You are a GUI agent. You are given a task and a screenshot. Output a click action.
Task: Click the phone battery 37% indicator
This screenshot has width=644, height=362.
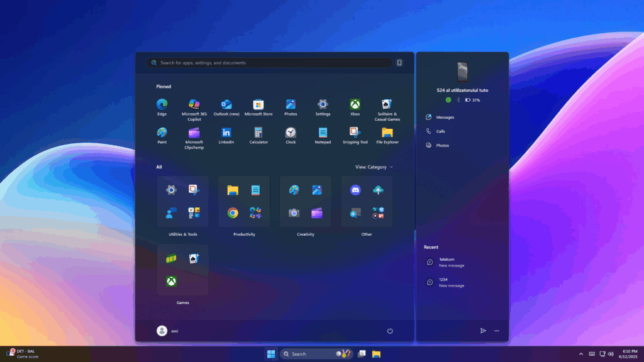pos(472,100)
